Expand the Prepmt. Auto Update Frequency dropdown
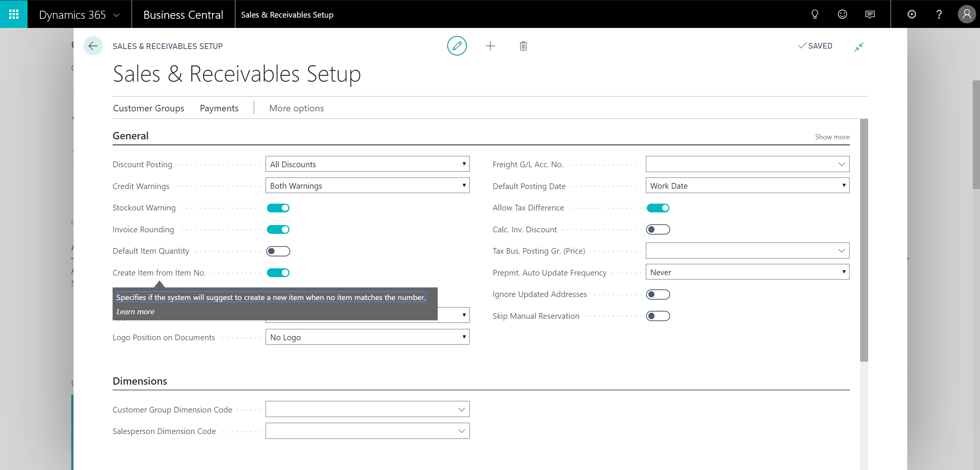This screenshot has width=980, height=470. [x=844, y=272]
